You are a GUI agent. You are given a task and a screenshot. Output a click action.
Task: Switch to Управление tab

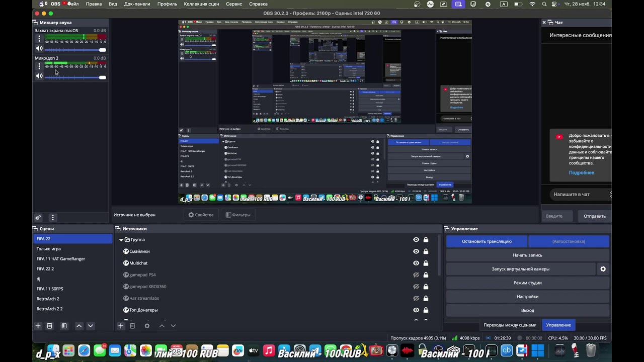click(x=558, y=325)
